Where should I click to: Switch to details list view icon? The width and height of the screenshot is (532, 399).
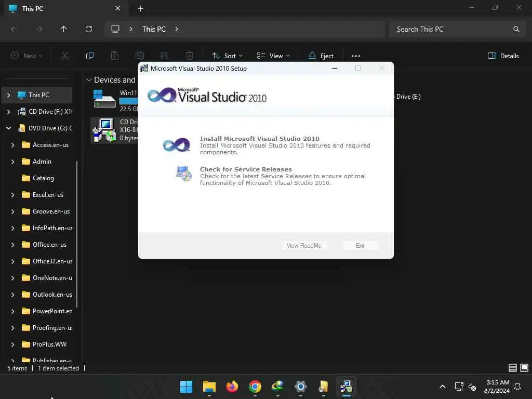pos(513,367)
